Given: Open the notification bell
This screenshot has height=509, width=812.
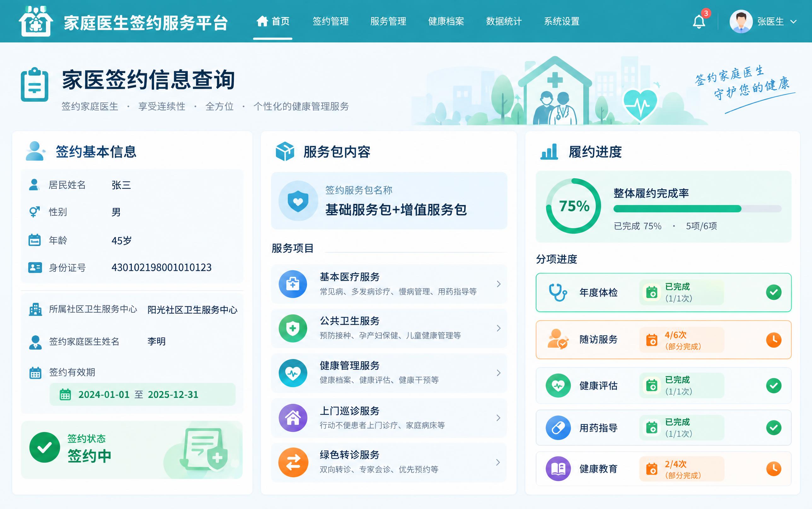Looking at the screenshot, I should [699, 22].
